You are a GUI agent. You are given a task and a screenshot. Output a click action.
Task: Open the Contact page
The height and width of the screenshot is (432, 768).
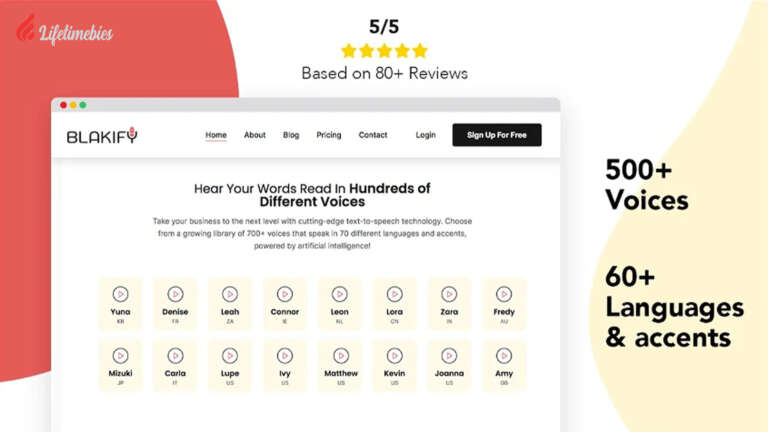point(373,135)
